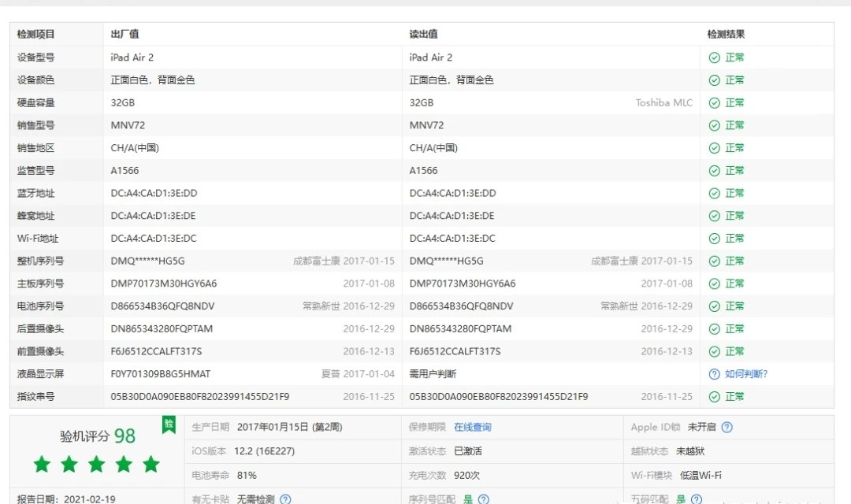Select the iPad Air 2 factory value cell
Image resolution: width=851 pixels, height=504 pixels.
132,57
